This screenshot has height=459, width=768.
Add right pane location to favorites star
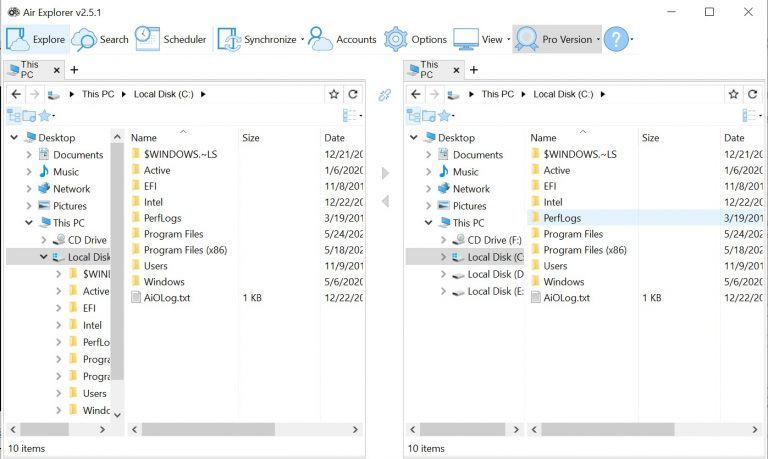tap(733, 94)
